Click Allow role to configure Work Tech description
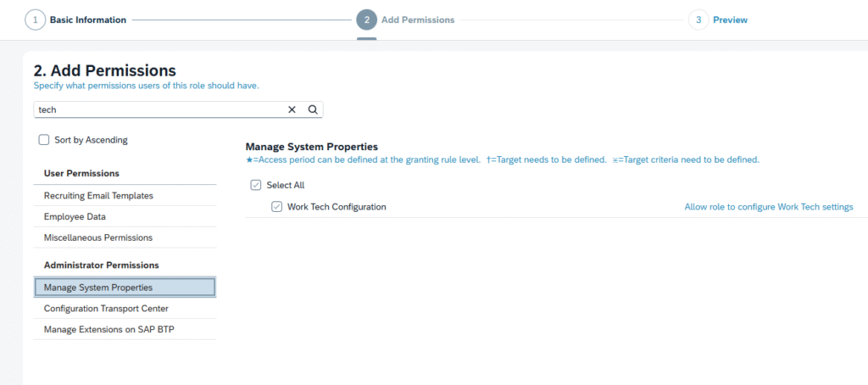The width and height of the screenshot is (868, 385). 768,207
